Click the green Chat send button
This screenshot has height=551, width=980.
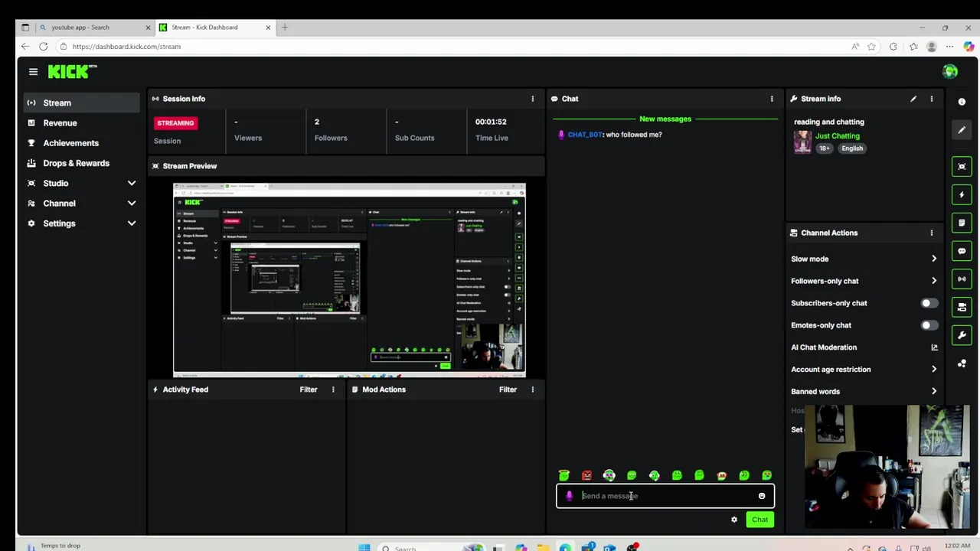coord(759,520)
